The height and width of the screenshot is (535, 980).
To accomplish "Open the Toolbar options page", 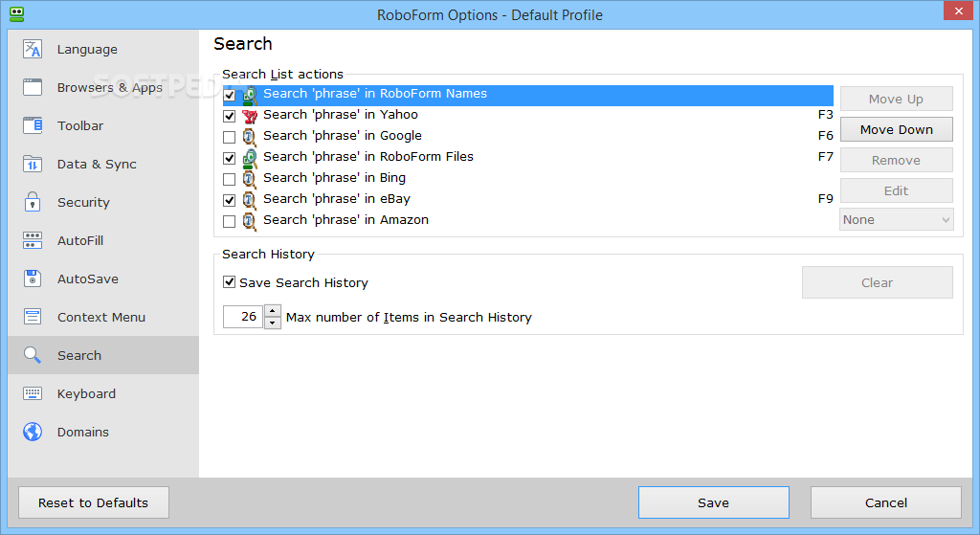I will [x=103, y=125].
